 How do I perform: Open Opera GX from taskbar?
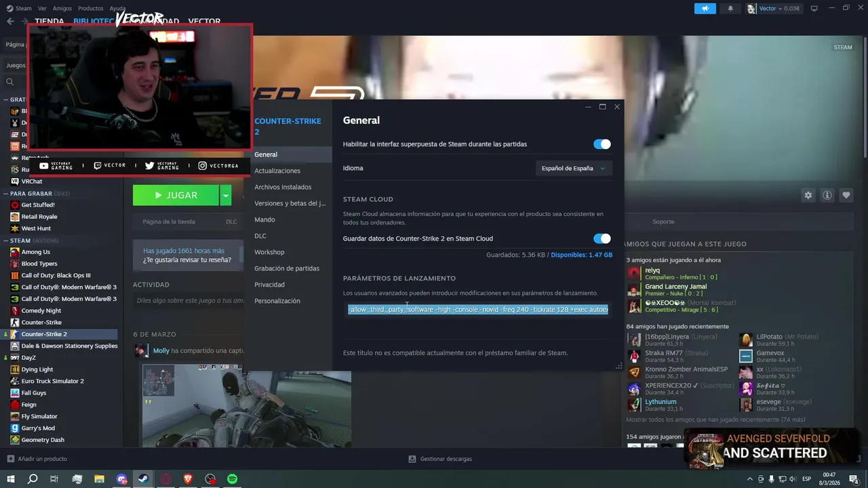tap(166, 479)
